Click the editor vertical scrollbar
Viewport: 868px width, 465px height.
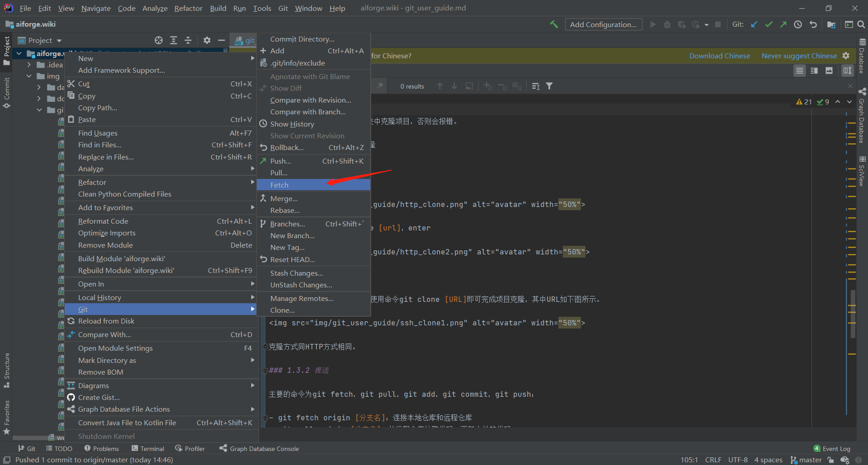click(853, 314)
